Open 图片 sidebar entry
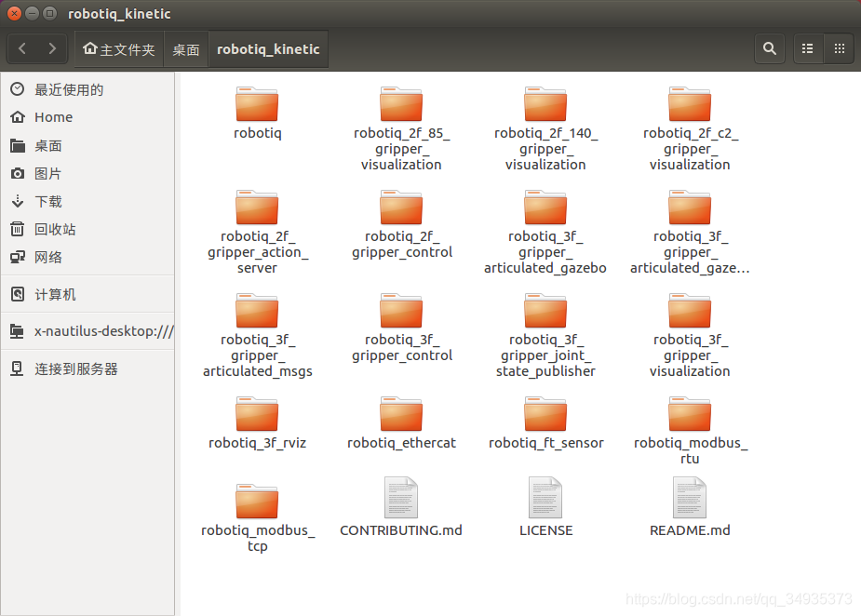Viewport: 861px width, 616px height. pos(87,173)
